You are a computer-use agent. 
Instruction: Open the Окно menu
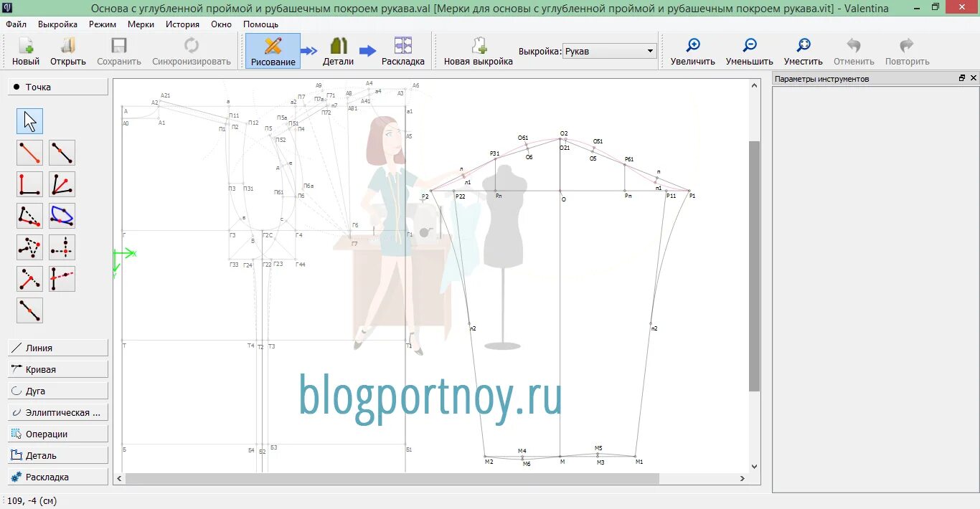(221, 24)
